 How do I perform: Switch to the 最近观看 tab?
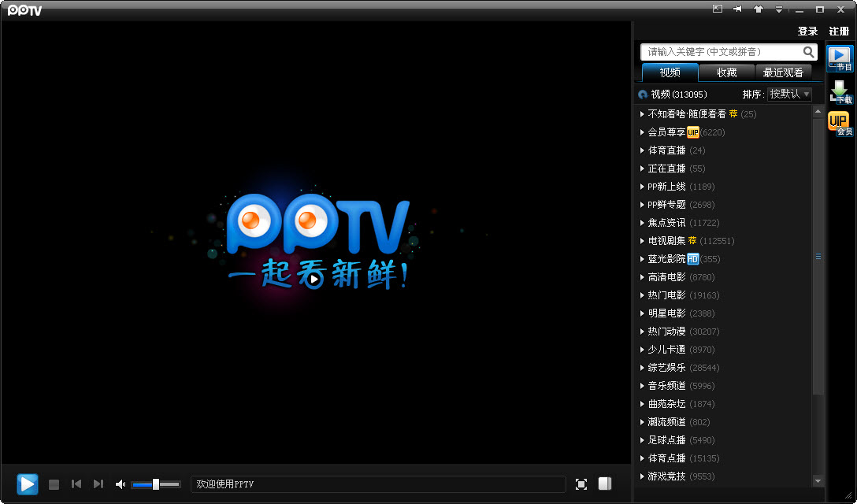[783, 72]
